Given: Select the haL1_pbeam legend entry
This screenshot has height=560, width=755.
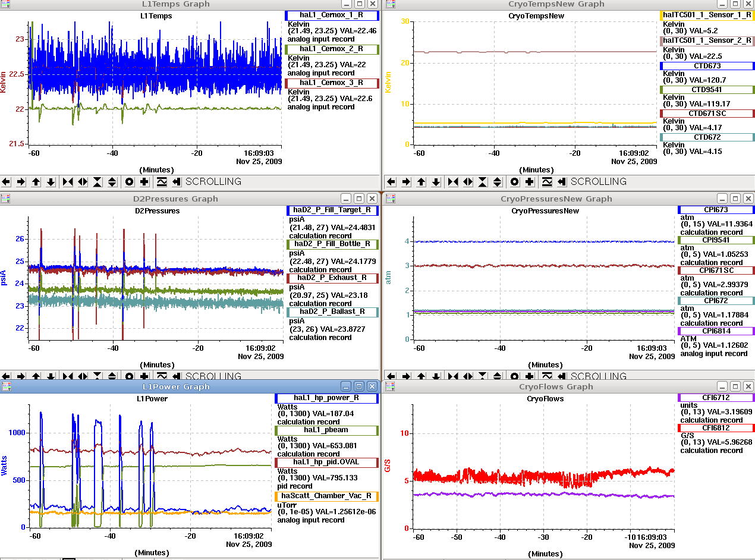Looking at the screenshot, I should 326,430.
